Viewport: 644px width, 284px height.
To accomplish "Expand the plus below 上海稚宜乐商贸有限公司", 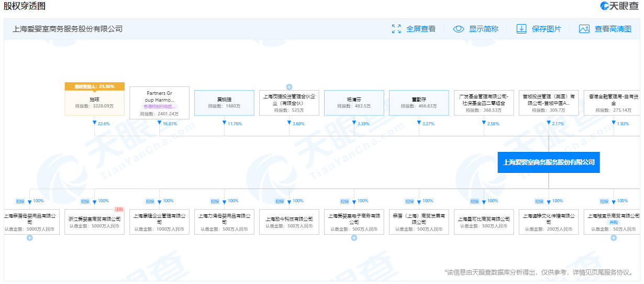I will tap(613, 238).
